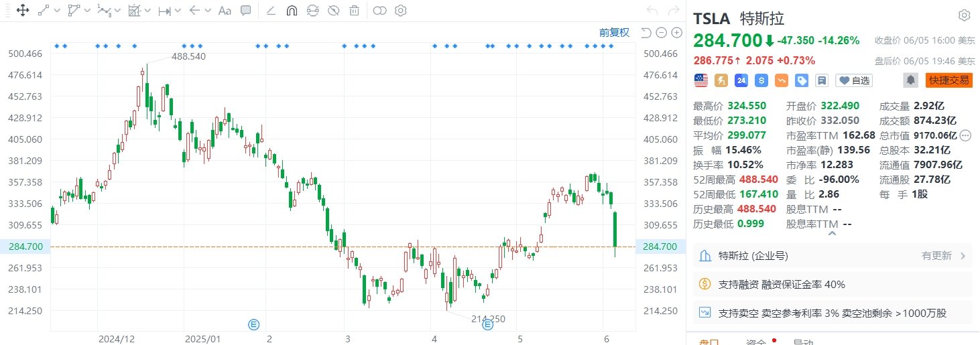The image size is (980, 345).
Task: Select the Aa text annotation tool
Action: pos(225,11)
